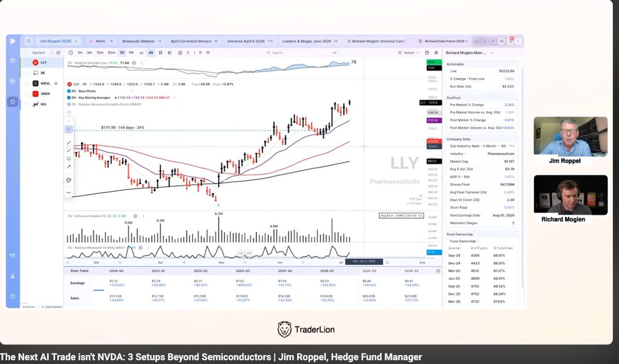Open the notifications bell icon
This screenshot has height=364, width=619.
coord(511,41)
